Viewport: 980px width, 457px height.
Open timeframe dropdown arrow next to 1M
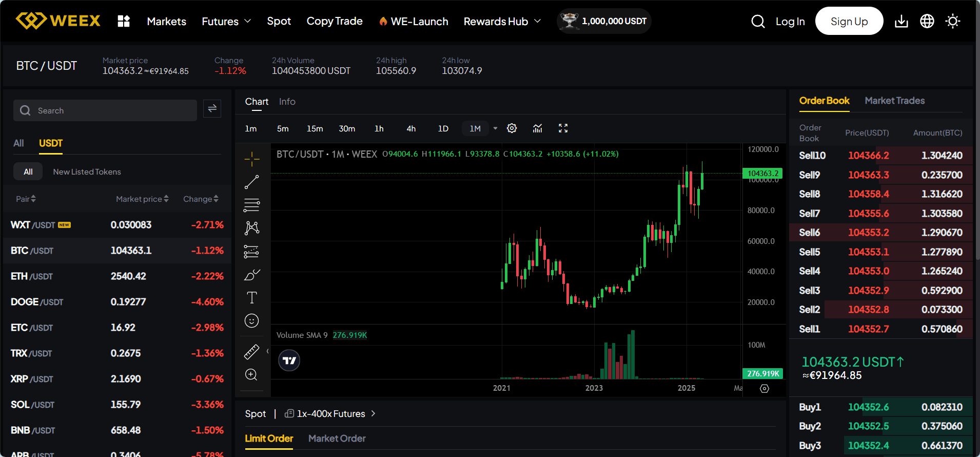coord(495,128)
